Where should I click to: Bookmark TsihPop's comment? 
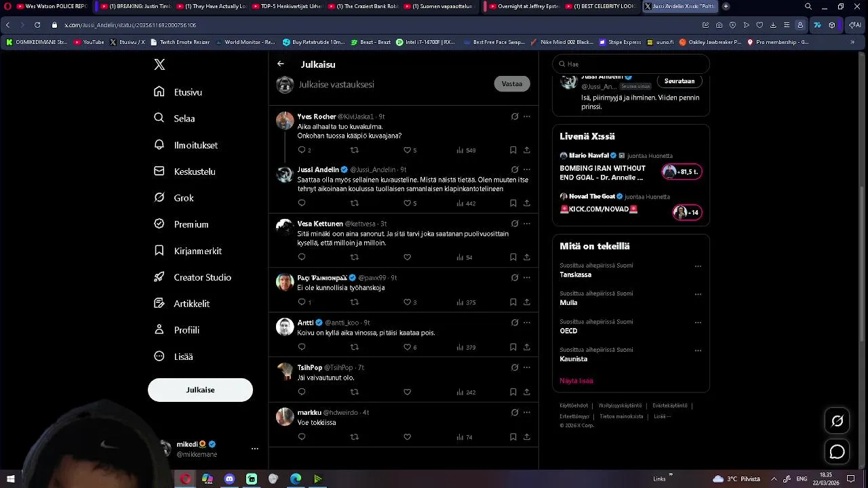tap(513, 392)
